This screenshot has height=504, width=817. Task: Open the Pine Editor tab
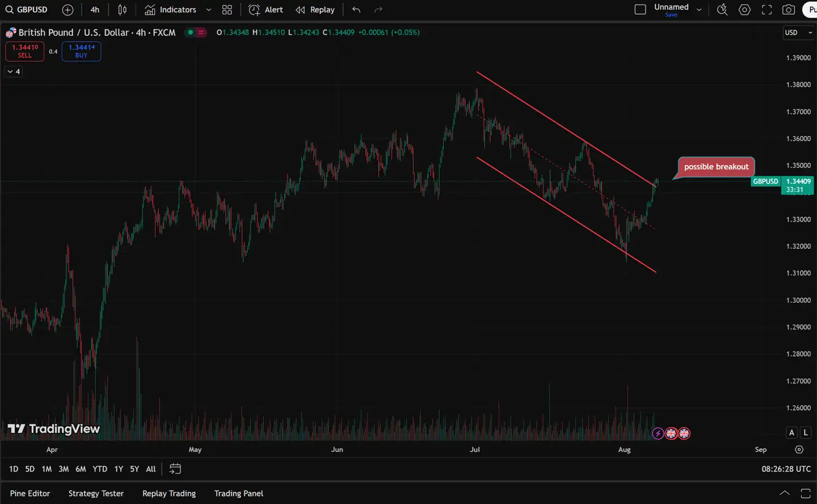coord(30,493)
